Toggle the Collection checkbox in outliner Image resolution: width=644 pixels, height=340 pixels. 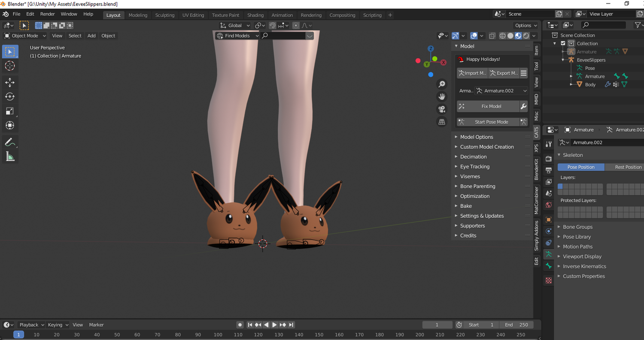pyautogui.click(x=563, y=43)
